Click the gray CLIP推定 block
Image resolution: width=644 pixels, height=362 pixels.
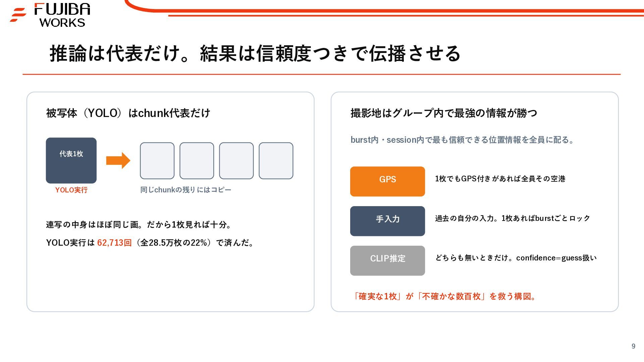pos(387,260)
